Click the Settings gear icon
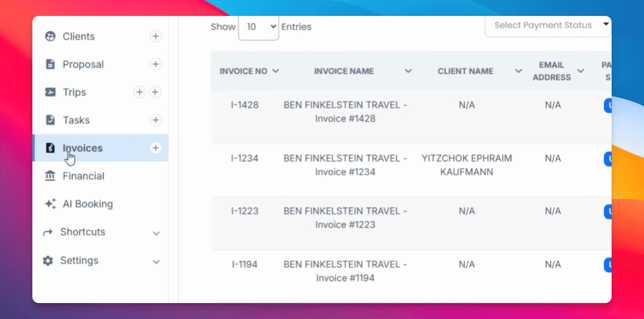 [x=48, y=261]
